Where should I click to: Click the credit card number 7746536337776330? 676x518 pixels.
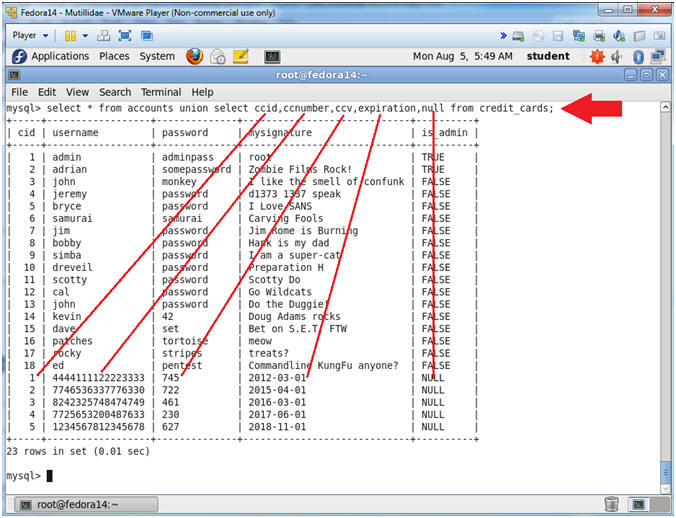click(98, 390)
